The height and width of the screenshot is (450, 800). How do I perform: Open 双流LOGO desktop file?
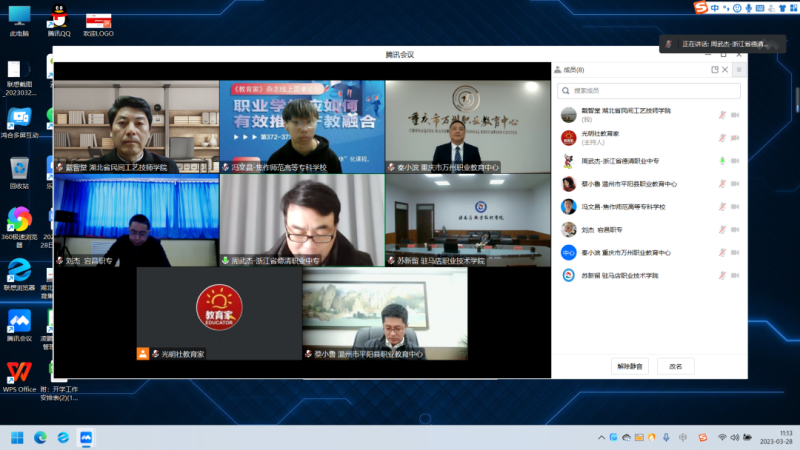click(98, 24)
